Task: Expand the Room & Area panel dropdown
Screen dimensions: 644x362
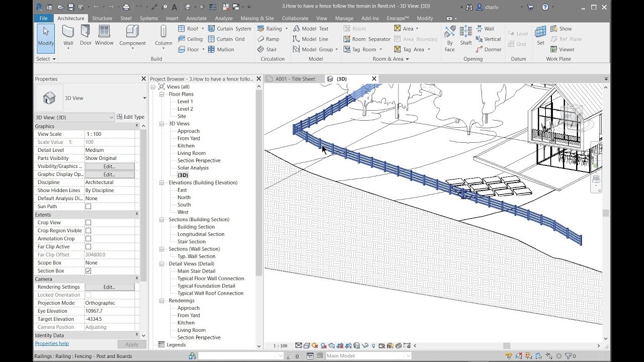Action: point(390,59)
